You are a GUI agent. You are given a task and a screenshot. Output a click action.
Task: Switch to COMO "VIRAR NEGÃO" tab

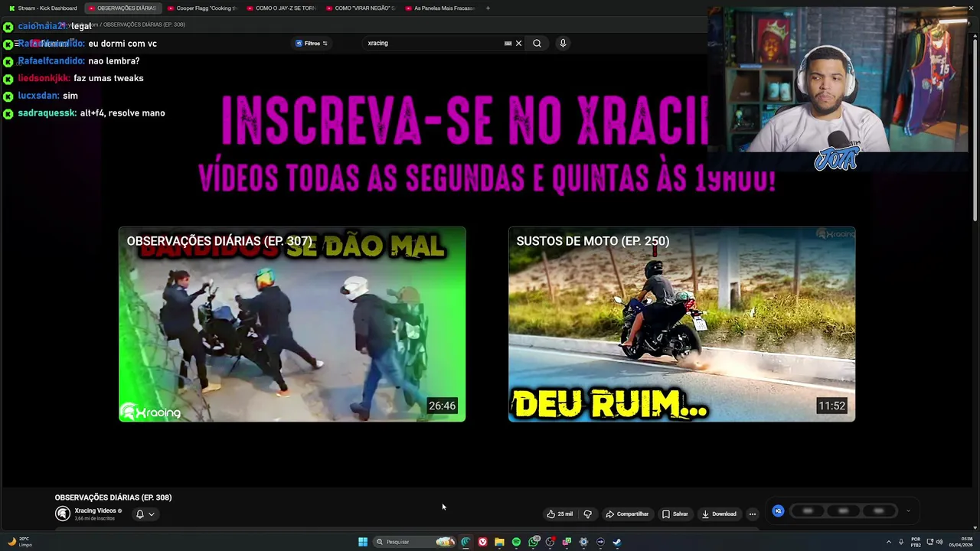(x=360, y=8)
